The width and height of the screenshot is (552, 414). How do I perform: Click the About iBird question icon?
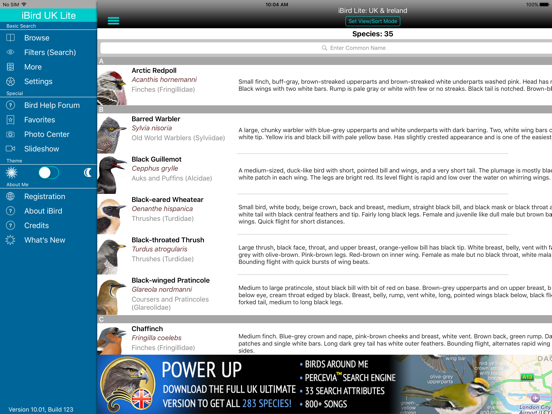(x=11, y=211)
